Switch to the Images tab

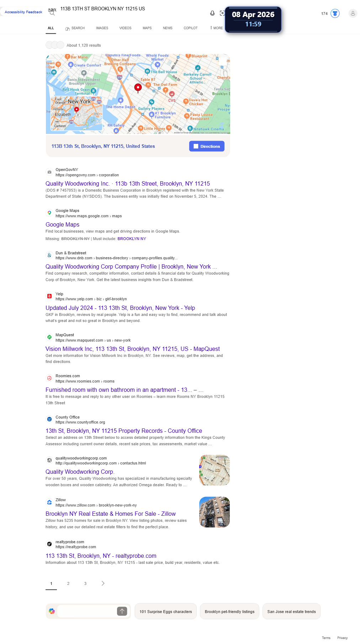pos(102,28)
